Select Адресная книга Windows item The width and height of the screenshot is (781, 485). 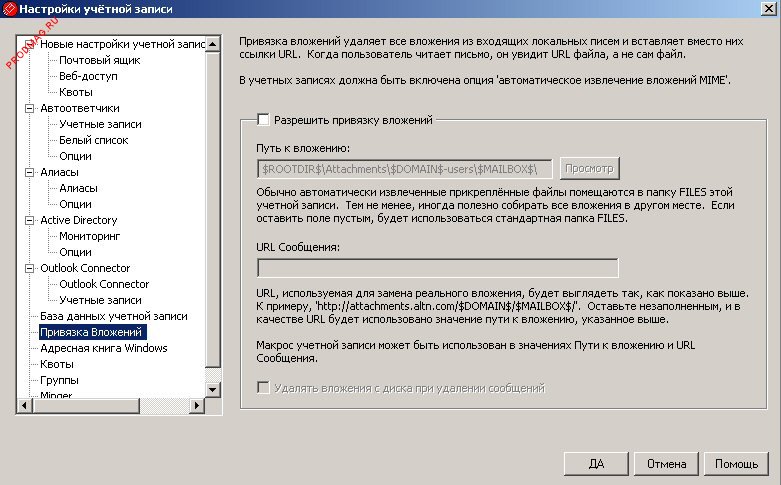pyautogui.click(x=103, y=348)
